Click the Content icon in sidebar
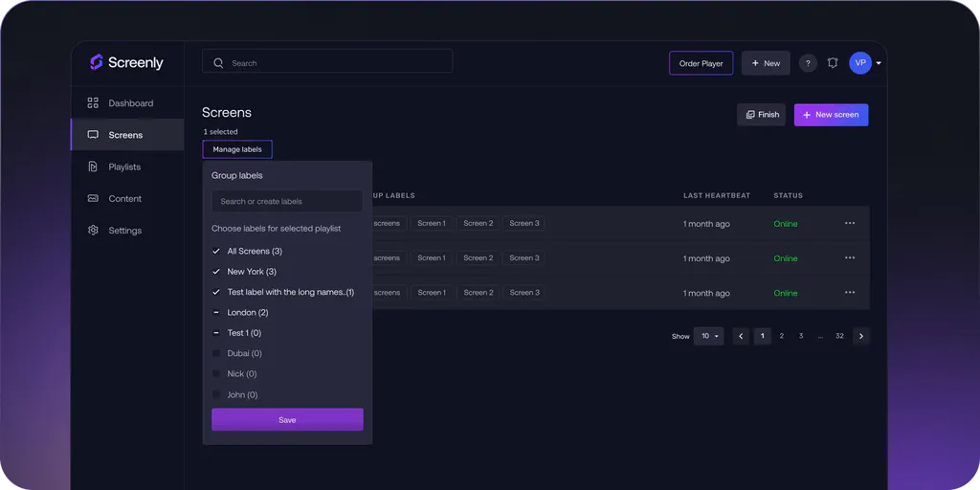This screenshot has height=490, width=980. pyautogui.click(x=93, y=199)
